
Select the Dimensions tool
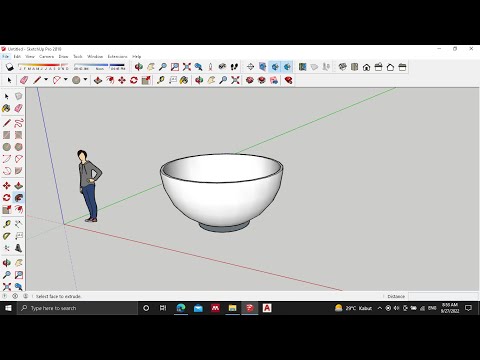tap(18, 224)
